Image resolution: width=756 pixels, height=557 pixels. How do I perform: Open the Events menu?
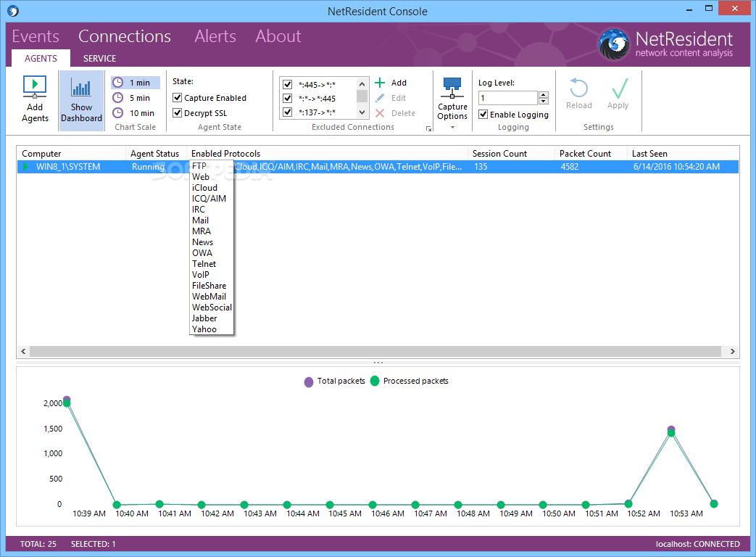(36, 36)
